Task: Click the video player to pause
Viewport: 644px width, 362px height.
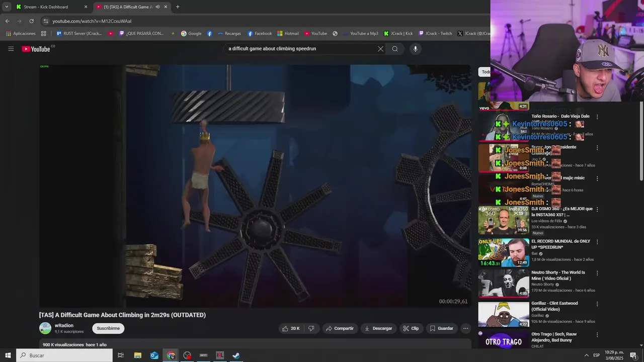Action: [x=256, y=186]
